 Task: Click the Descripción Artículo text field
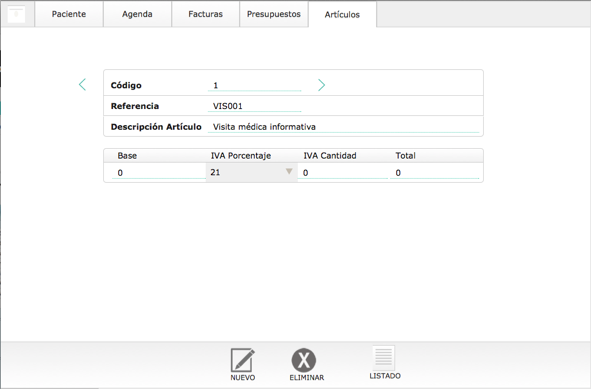[x=343, y=127]
